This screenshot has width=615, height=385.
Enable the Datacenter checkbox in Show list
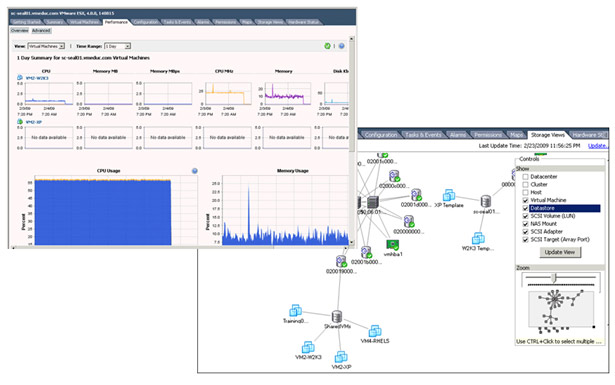point(526,177)
